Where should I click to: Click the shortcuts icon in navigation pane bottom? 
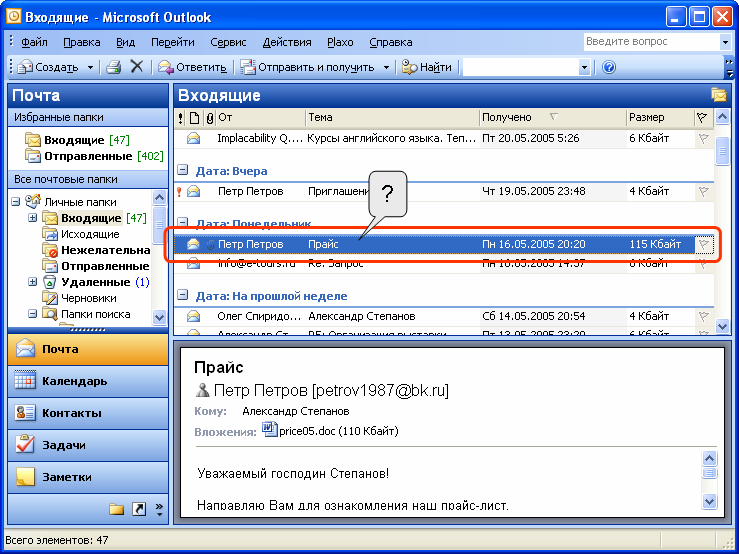(x=139, y=509)
